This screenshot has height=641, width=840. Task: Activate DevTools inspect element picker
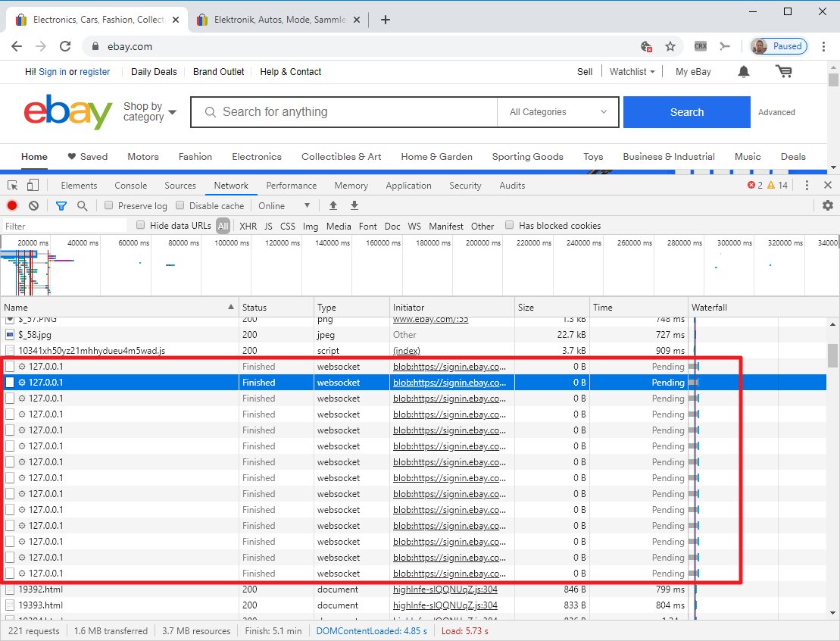click(x=13, y=186)
